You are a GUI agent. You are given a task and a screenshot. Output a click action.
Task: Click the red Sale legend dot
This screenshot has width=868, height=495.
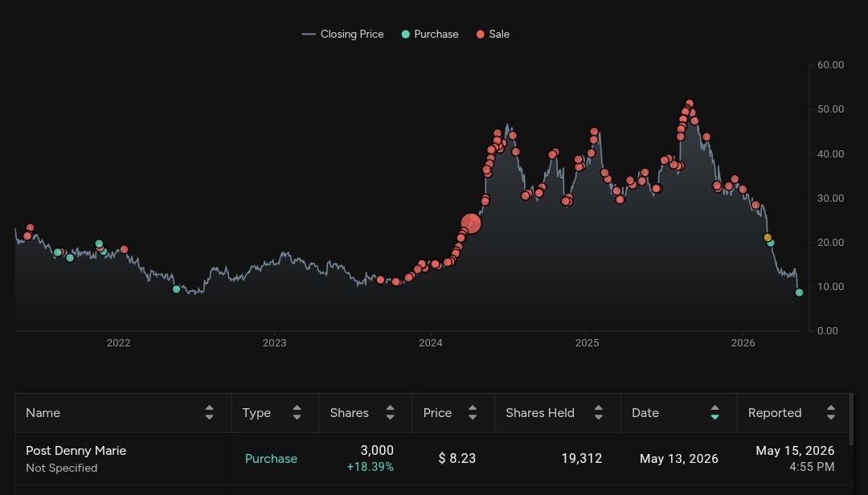(480, 35)
